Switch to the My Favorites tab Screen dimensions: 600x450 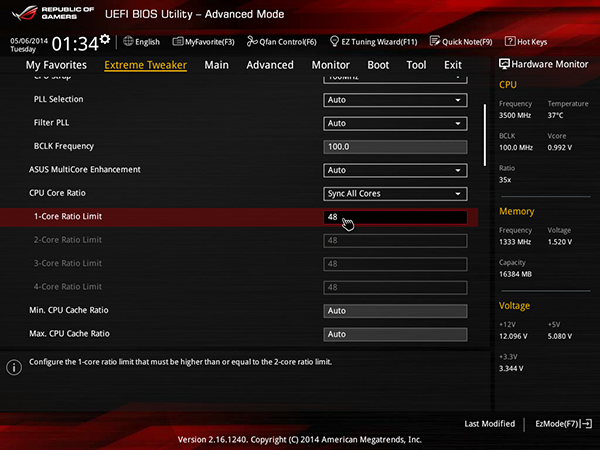(x=56, y=65)
